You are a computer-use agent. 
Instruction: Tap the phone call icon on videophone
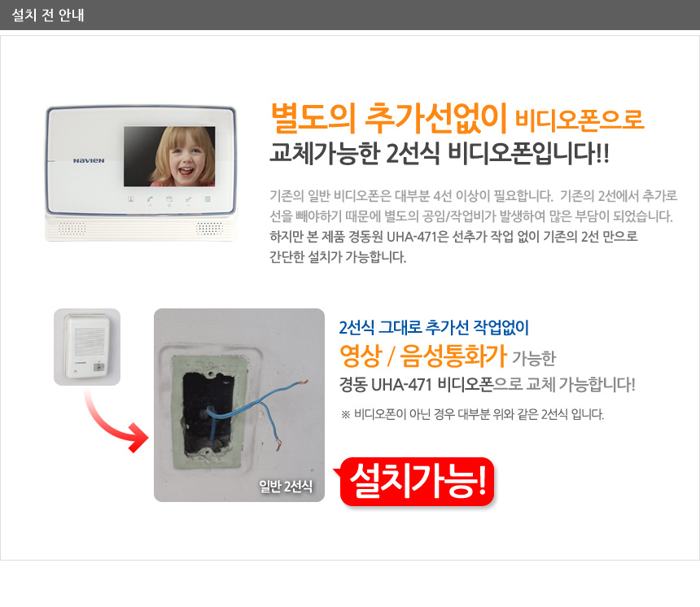(x=150, y=200)
